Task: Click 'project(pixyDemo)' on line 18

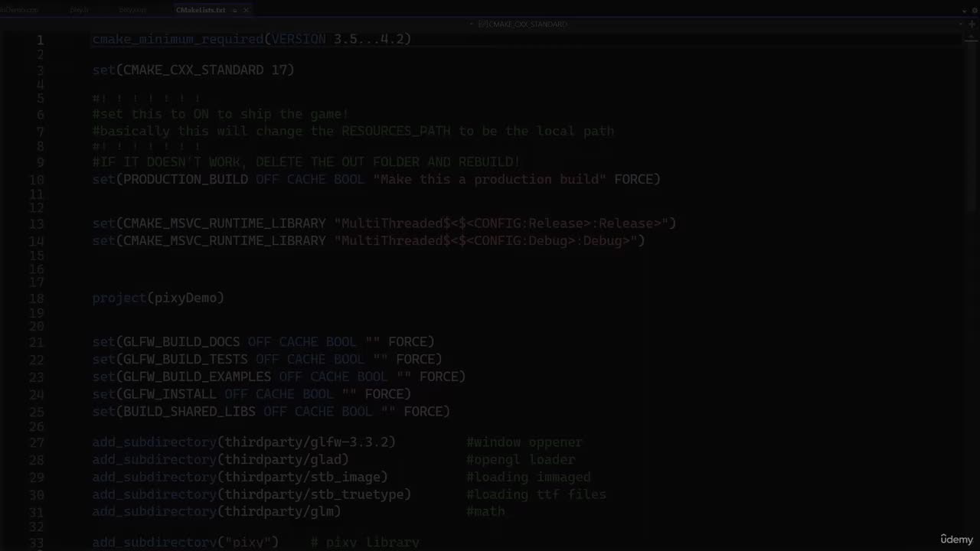Action: click(x=158, y=298)
